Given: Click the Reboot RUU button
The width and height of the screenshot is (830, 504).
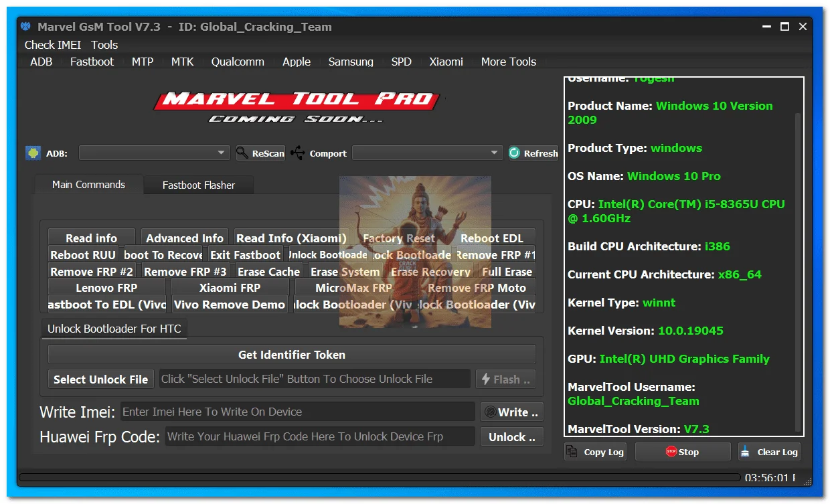Looking at the screenshot, I should pyautogui.click(x=84, y=255).
